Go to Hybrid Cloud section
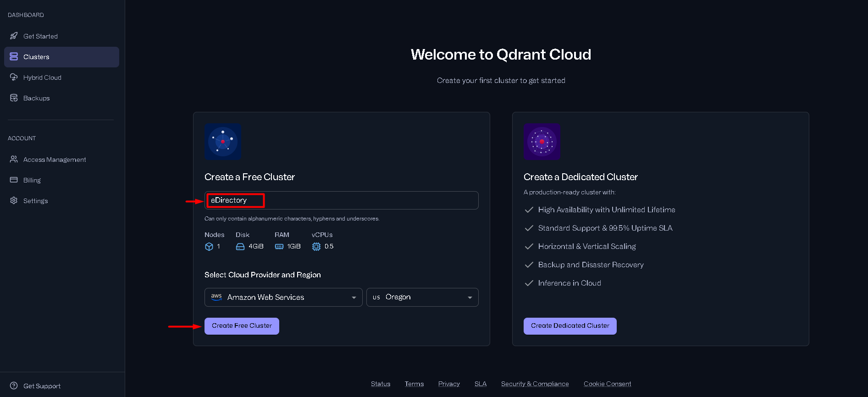 click(x=61, y=77)
